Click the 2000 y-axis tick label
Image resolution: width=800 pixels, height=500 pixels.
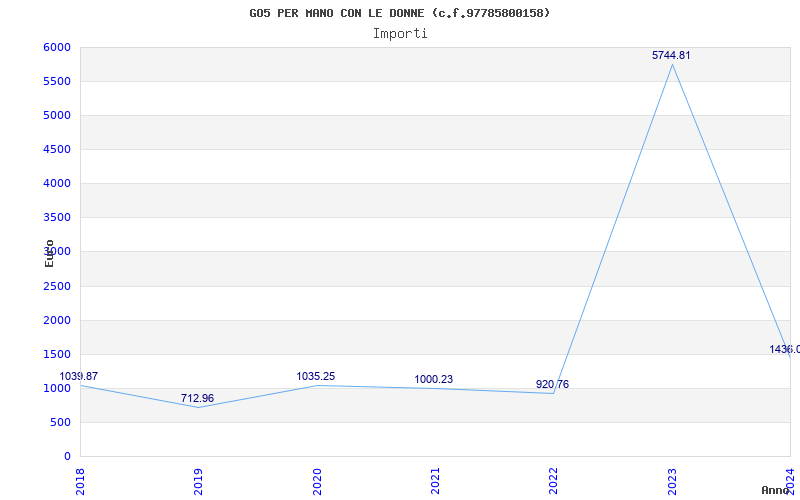(x=57, y=320)
